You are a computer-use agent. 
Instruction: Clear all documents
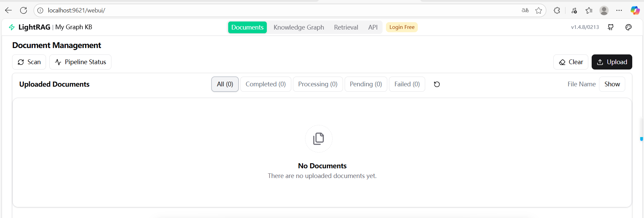tap(571, 62)
